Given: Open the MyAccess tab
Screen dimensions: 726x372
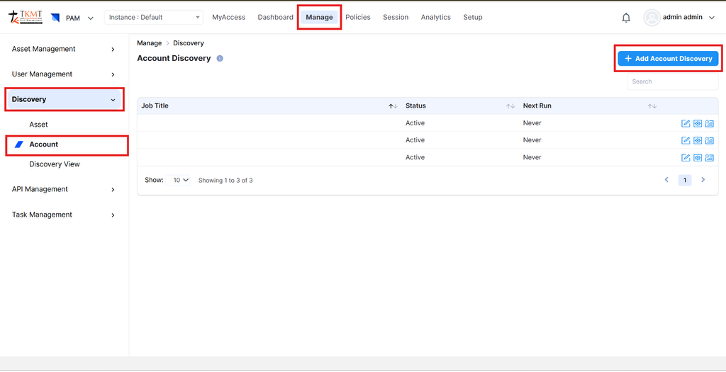Looking at the screenshot, I should tap(229, 17).
